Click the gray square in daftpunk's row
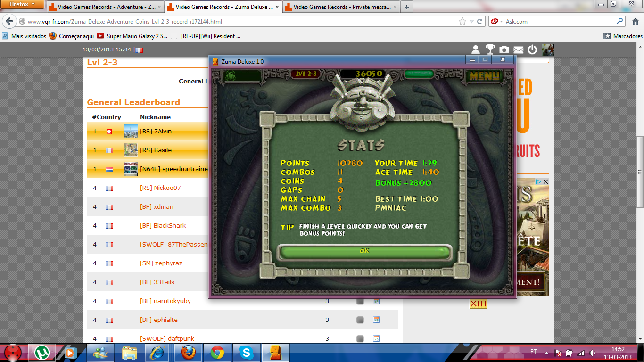Screen dimensions: 644x362 (x=360, y=338)
